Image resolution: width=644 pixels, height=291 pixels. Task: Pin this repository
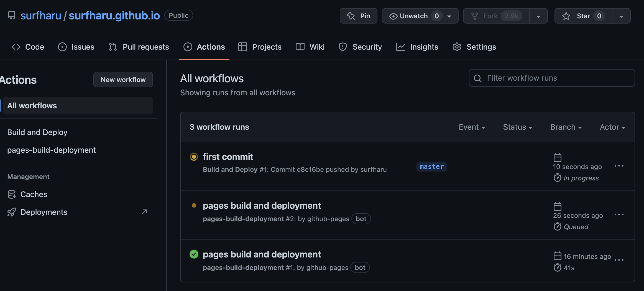click(x=358, y=16)
